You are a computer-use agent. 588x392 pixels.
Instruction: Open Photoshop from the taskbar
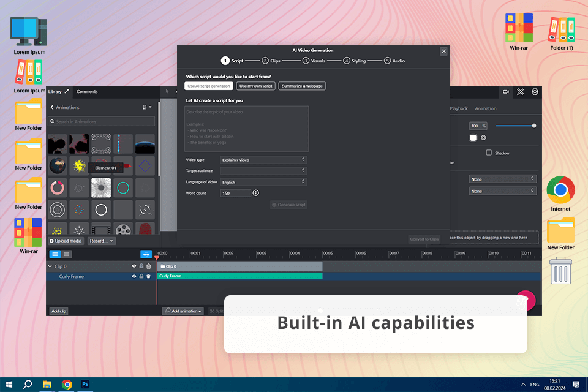(x=85, y=384)
